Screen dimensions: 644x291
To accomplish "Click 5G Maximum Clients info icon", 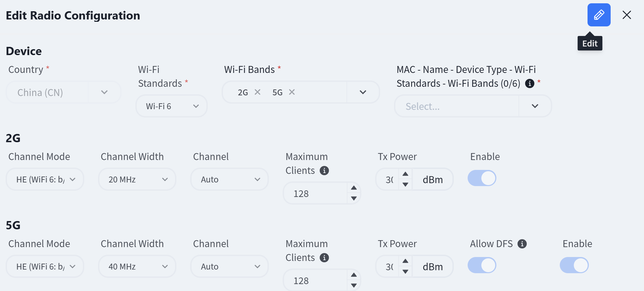I will [x=324, y=258].
